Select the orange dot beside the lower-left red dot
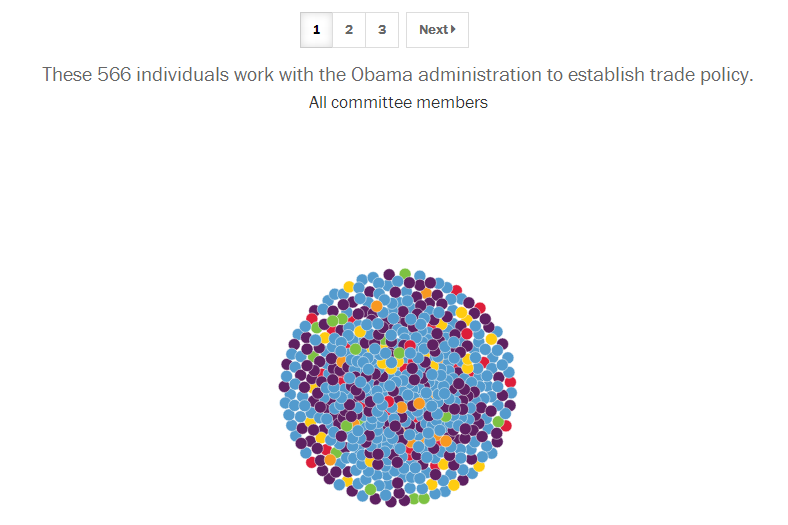The image size is (788, 525). pyautogui.click(x=330, y=459)
